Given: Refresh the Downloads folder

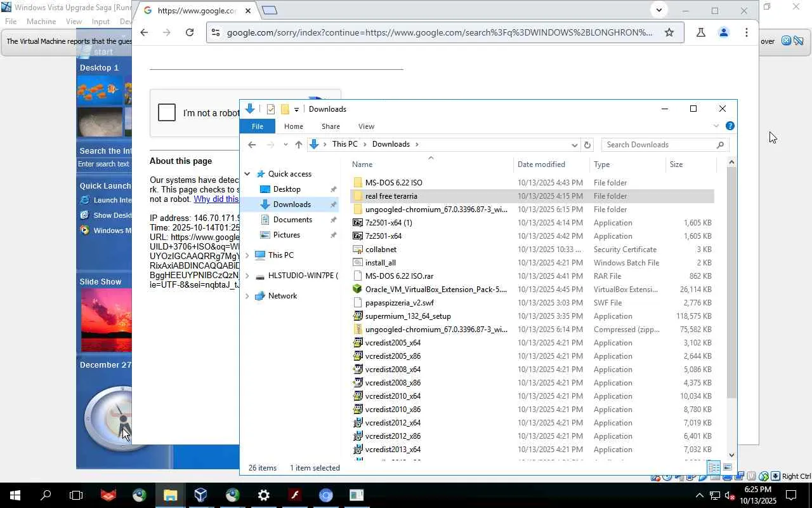Looking at the screenshot, I should click(587, 145).
